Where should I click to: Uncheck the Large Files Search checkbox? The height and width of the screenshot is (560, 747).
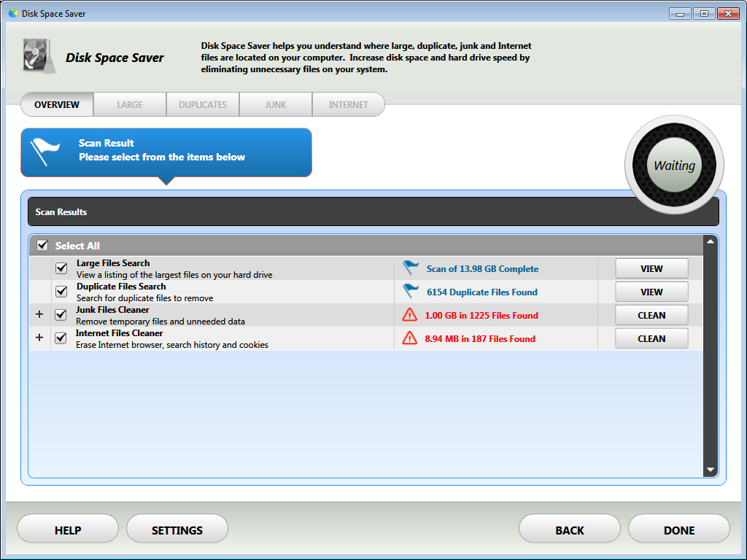61,268
